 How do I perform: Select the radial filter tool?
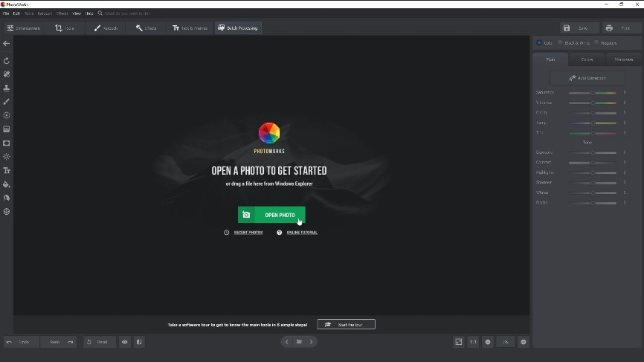click(x=7, y=115)
